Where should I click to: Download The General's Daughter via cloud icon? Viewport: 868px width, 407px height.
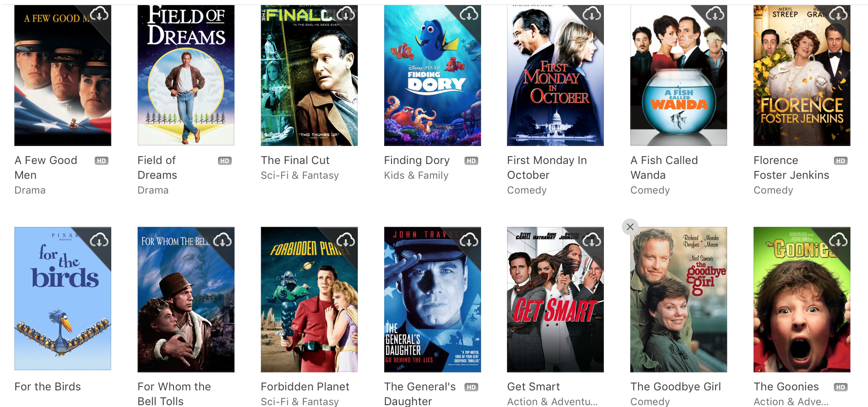469,240
